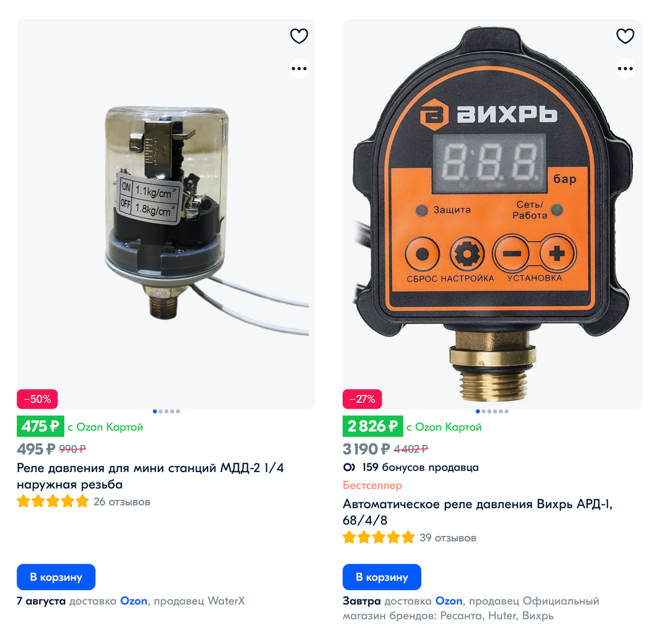Add МДД-2 pressure relay to favorites
The width and height of the screenshot is (659, 644).
coord(299,36)
